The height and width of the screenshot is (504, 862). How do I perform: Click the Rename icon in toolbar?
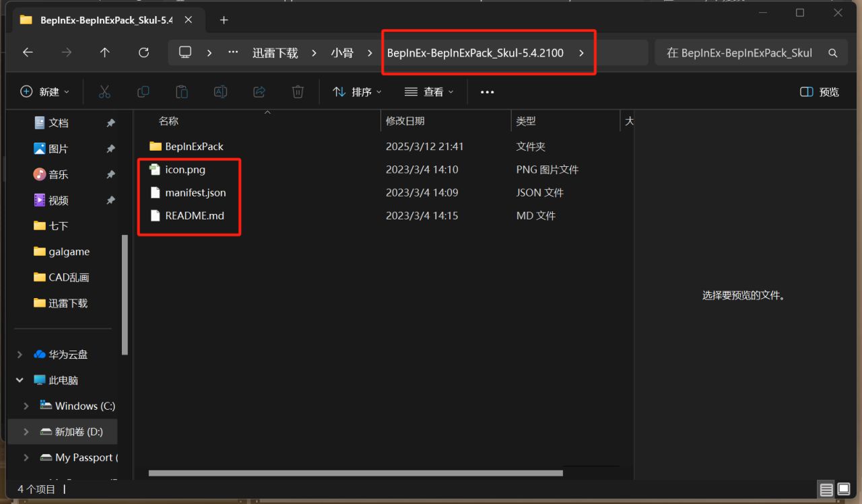pos(220,92)
